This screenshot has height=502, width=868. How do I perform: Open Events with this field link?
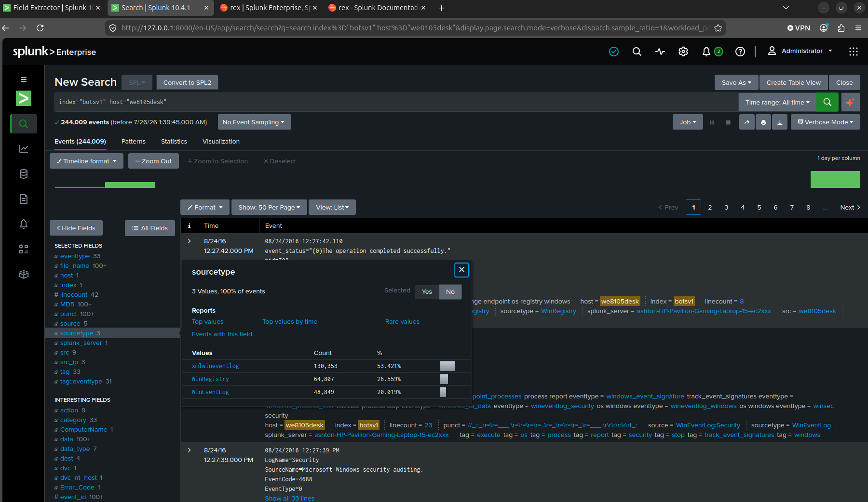(x=222, y=334)
